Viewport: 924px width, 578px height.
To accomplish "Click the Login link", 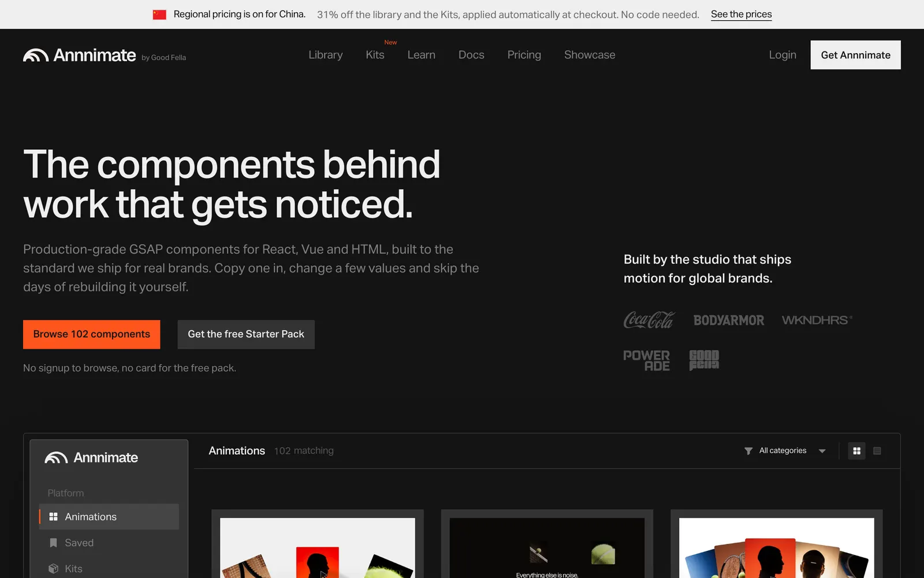I will [x=783, y=55].
